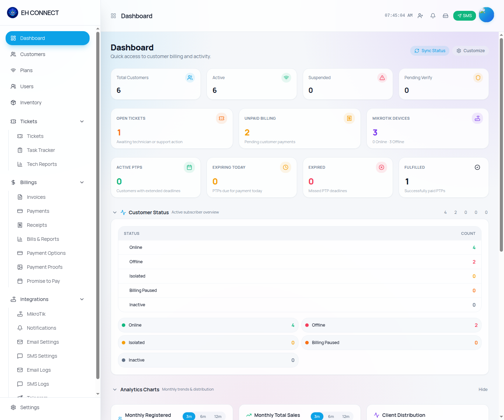
Task: Click the Total Customers people icon
Action: 190,78
